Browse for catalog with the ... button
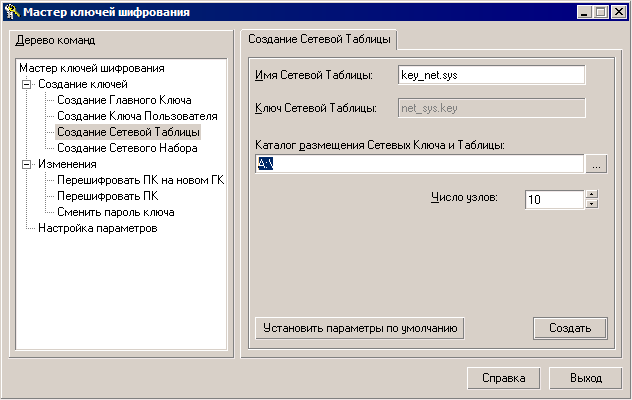This screenshot has height=400, width=632. pos(596,164)
